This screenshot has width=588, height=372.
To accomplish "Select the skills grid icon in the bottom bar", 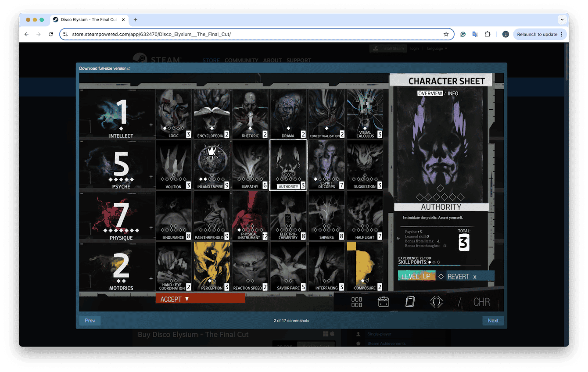I will click(356, 301).
